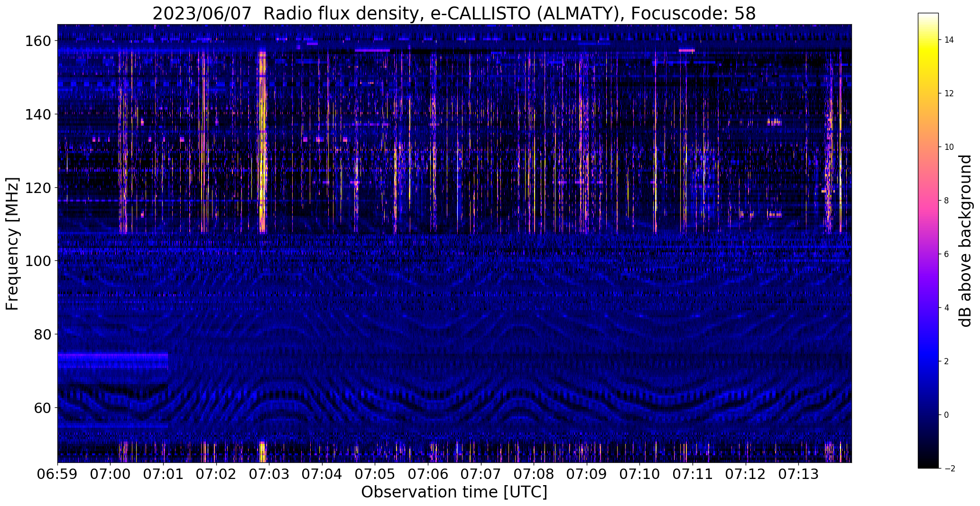Click the 07:05 time tick label
The image size is (980, 506).
[x=375, y=474]
